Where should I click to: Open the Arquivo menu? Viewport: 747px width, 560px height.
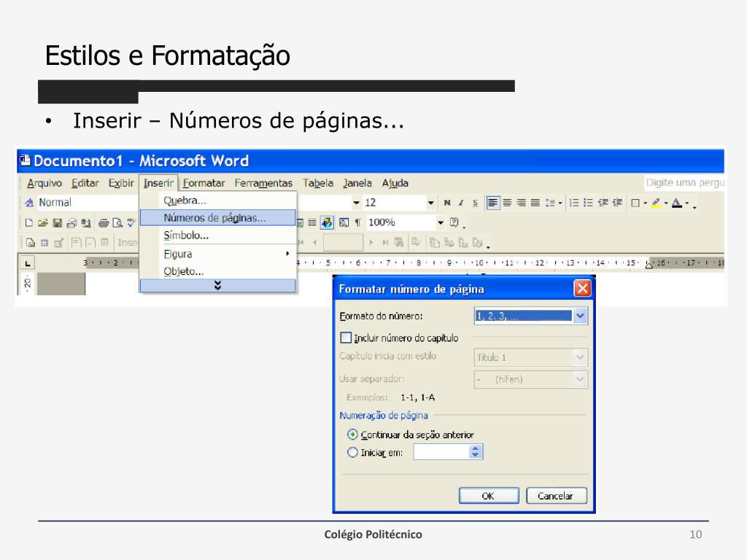pyautogui.click(x=44, y=183)
